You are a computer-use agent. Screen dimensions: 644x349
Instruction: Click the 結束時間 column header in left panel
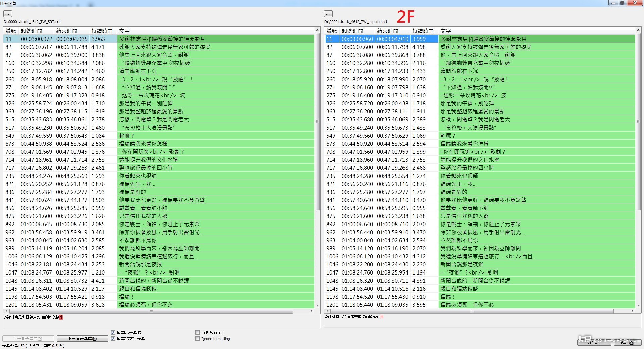[x=72, y=31]
